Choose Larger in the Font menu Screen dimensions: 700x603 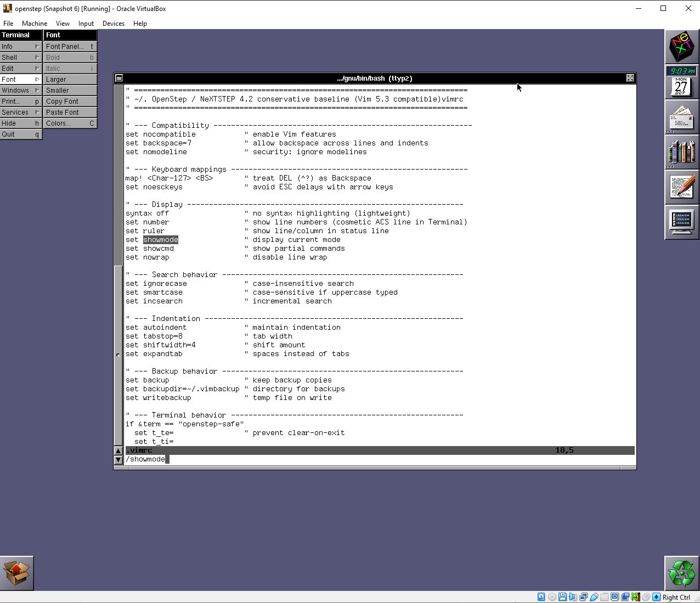[70, 80]
